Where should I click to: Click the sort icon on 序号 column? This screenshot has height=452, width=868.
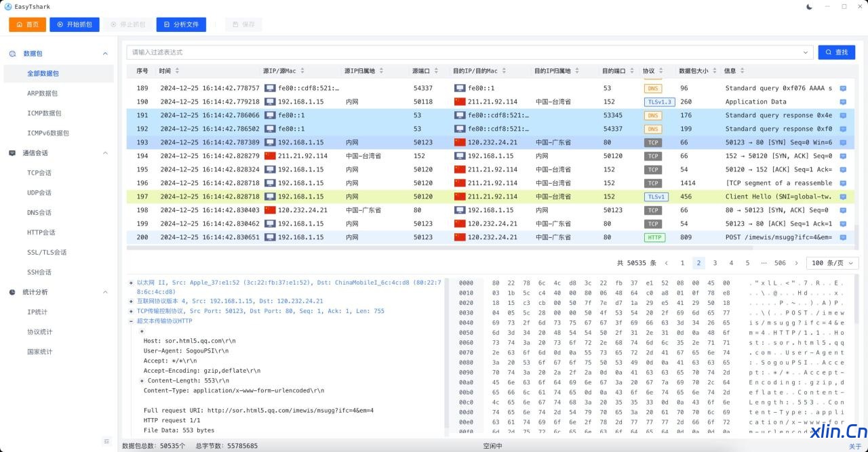point(155,70)
